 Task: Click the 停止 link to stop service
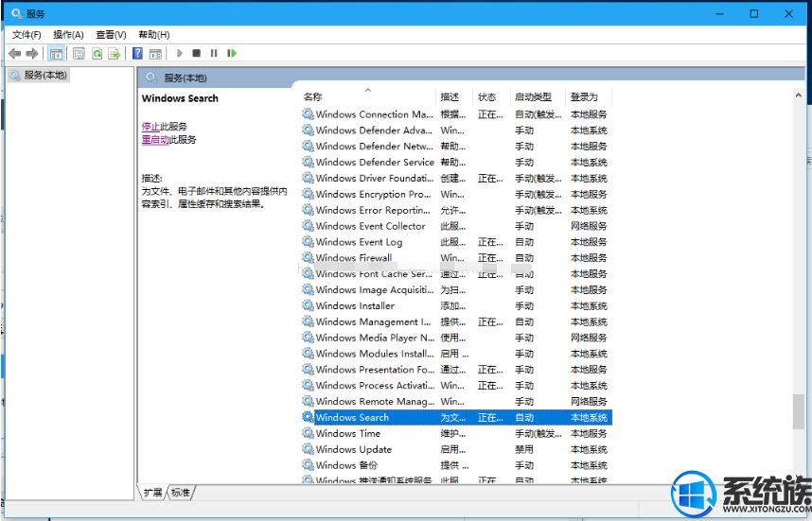[150, 127]
